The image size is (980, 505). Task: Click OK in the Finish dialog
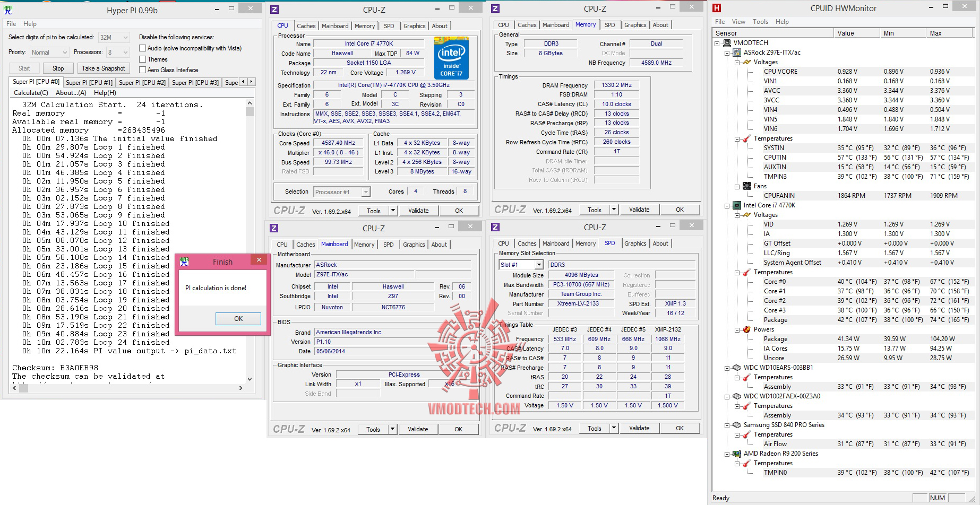[238, 319]
